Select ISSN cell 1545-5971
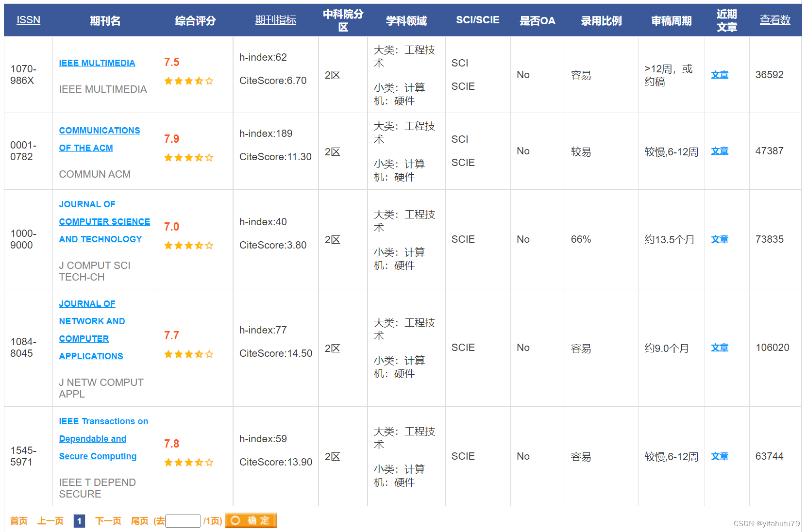This screenshot has height=532, width=807. point(23,456)
